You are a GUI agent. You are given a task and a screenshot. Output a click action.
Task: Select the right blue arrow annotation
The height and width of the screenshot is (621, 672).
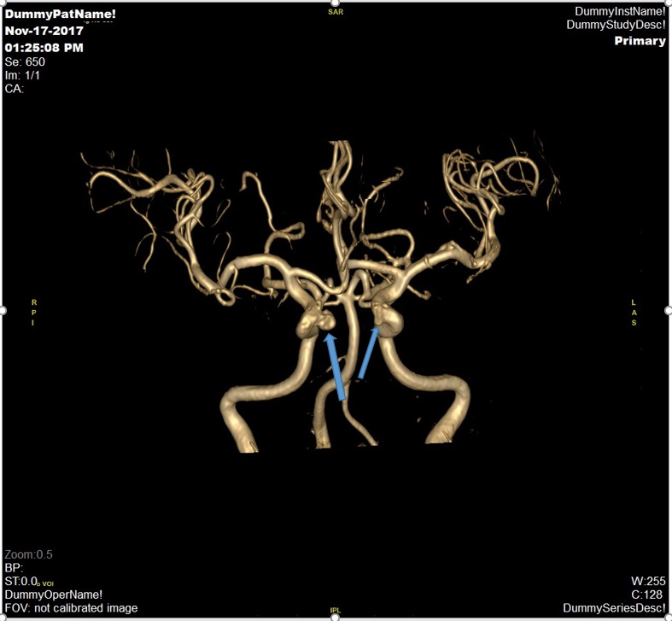pos(369,354)
